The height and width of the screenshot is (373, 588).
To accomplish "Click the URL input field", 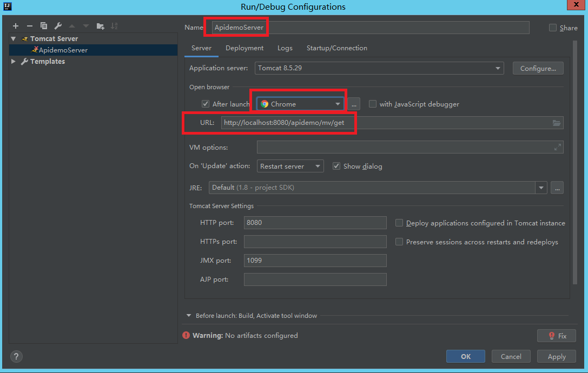I will click(x=392, y=123).
